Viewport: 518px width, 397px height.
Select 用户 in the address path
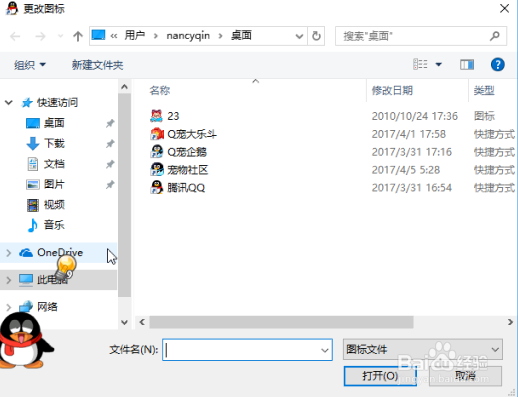(x=135, y=35)
